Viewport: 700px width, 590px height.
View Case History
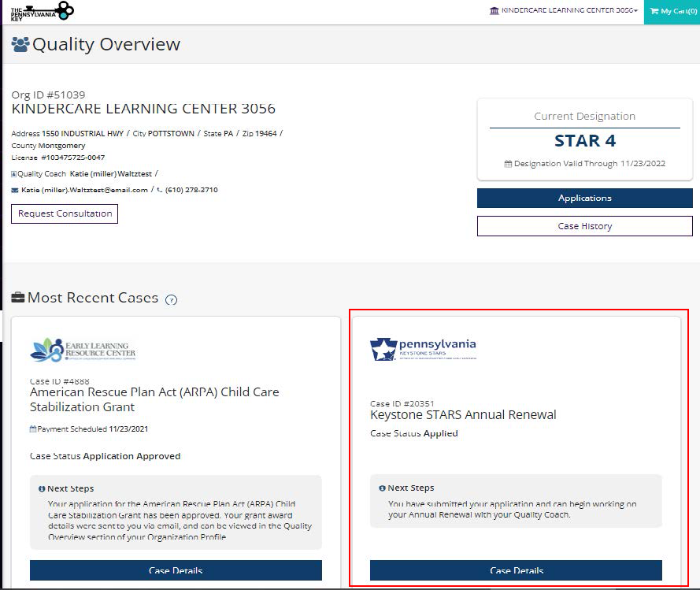(585, 226)
